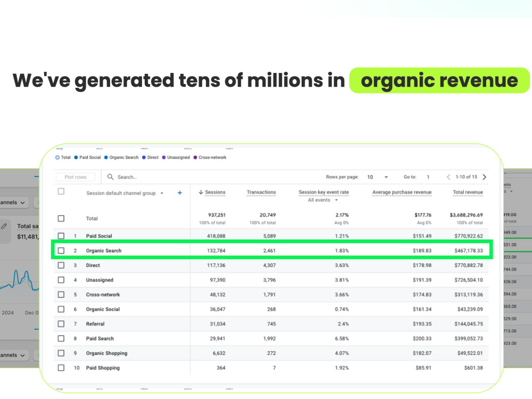
Task: Select the Organic Search row checkbox
Action: (61, 251)
